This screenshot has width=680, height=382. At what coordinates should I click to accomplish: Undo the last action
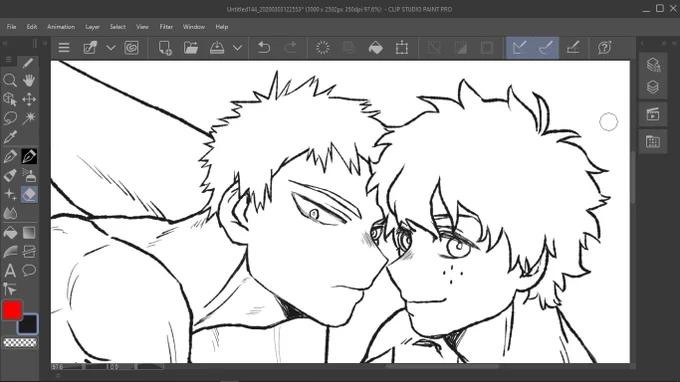click(264, 48)
